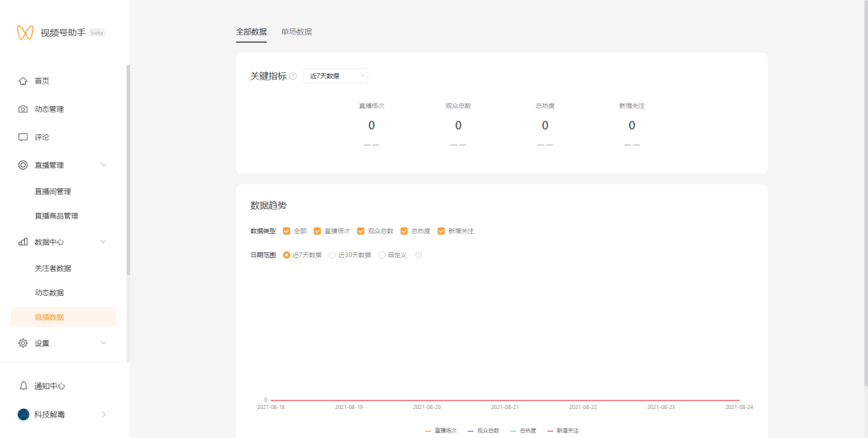Screen dimensions: 868x438
Task: Go to 动态数据 page
Action: point(49,293)
